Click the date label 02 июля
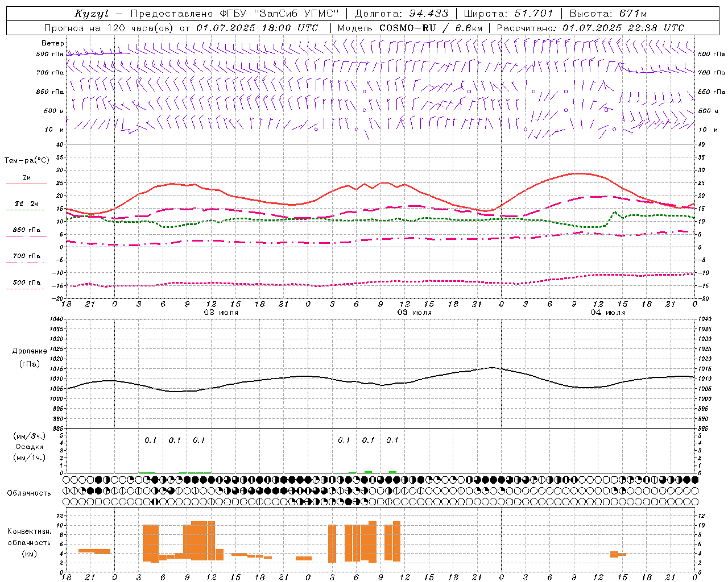728x582 pixels. pyautogui.click(x=221, y=313)
